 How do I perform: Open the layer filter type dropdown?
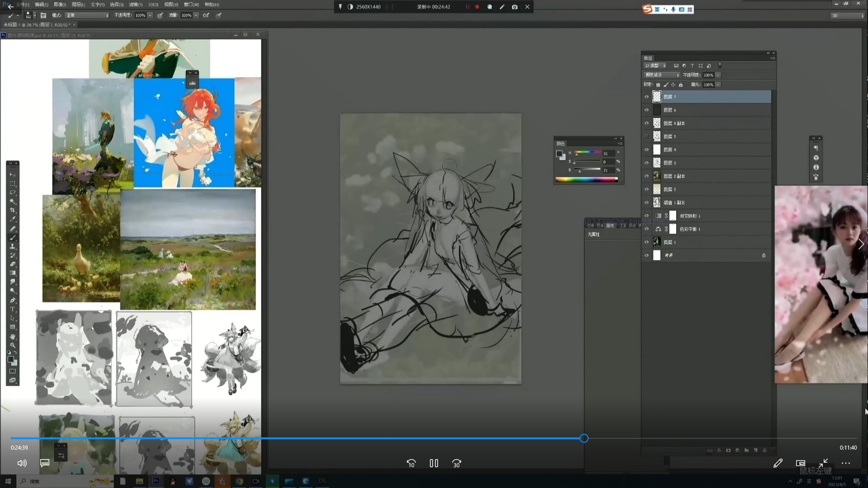coord(656,66)
